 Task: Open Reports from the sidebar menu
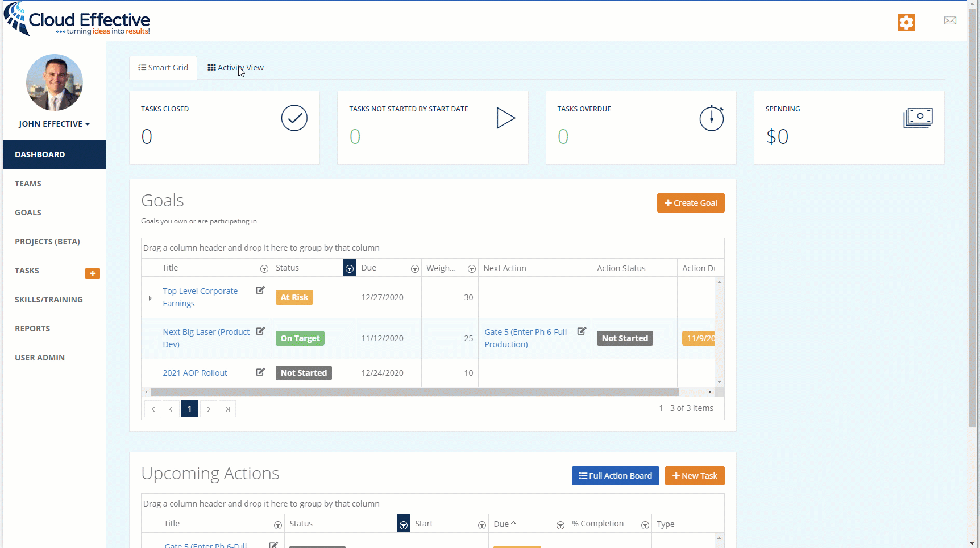pos(32,329)
